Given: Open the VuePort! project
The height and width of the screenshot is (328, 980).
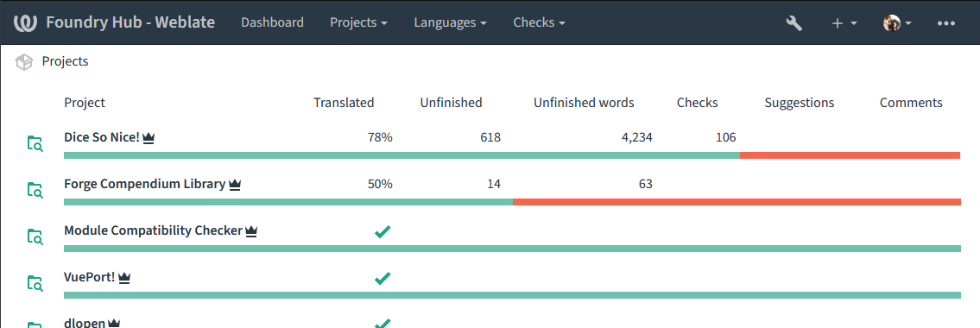Looking at the screenshot, I should click(x=90, y=277).
